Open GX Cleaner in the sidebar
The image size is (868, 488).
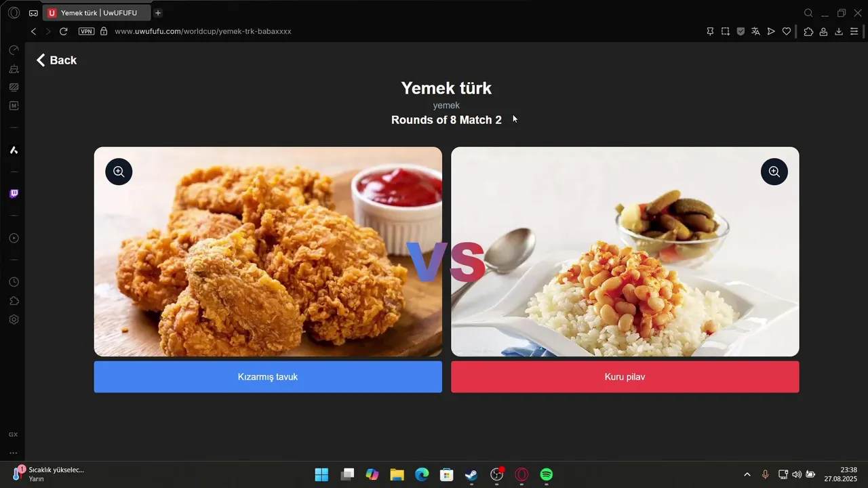(14, 68)
